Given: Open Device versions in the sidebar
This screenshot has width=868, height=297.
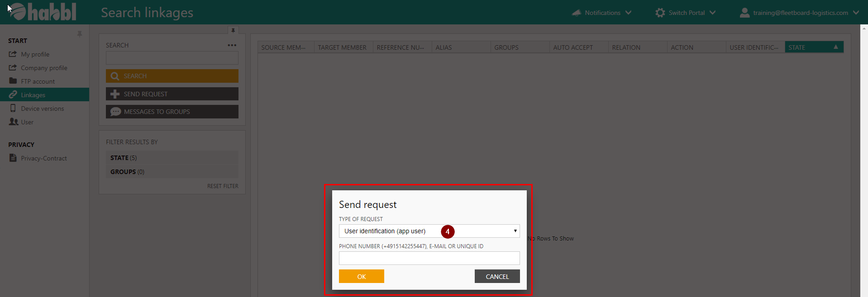Looking at the screenshot, I should tap(42, 108).
